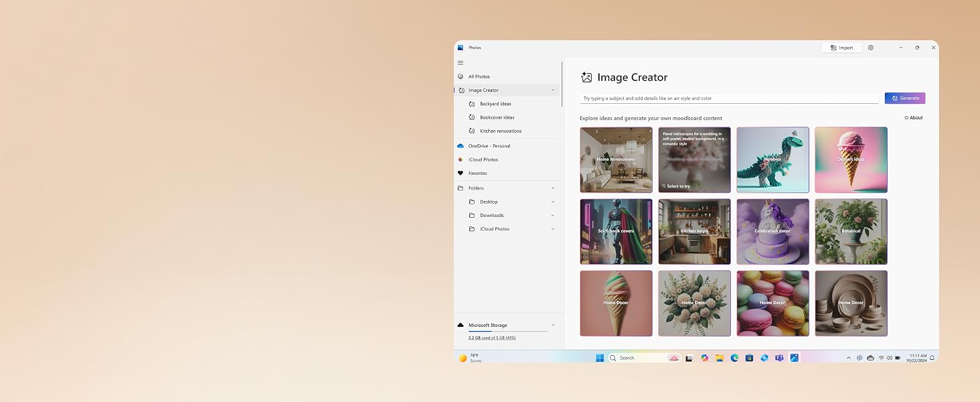Expand the Desktop folder chevron

(553, 202)
